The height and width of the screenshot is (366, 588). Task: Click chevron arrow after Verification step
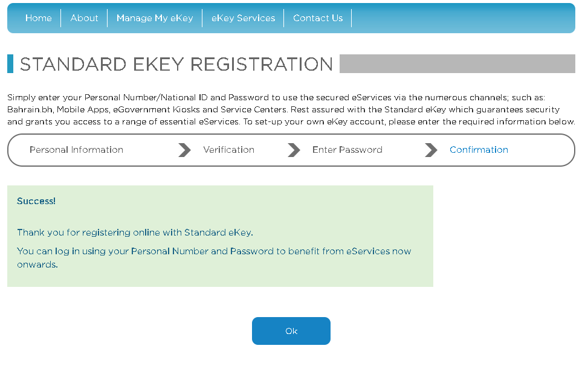pos(294,150)
